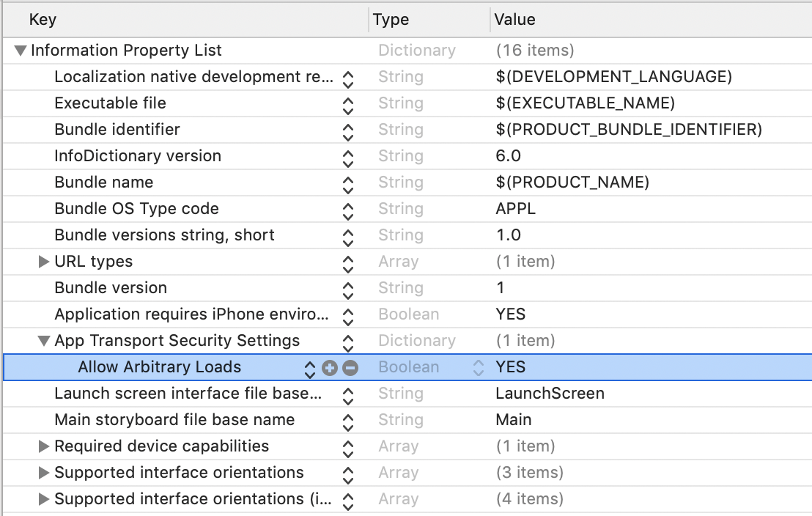812x516 pixels.
Task: Select the Bundle version value field
Action: [501, 288]
